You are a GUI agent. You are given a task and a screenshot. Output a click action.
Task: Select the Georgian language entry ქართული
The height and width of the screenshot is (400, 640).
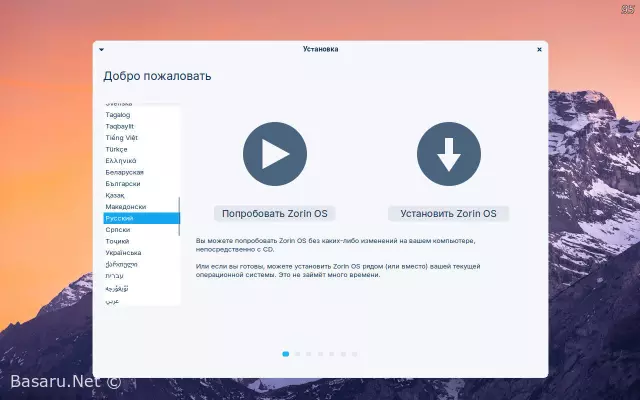(x=141, y=264)
